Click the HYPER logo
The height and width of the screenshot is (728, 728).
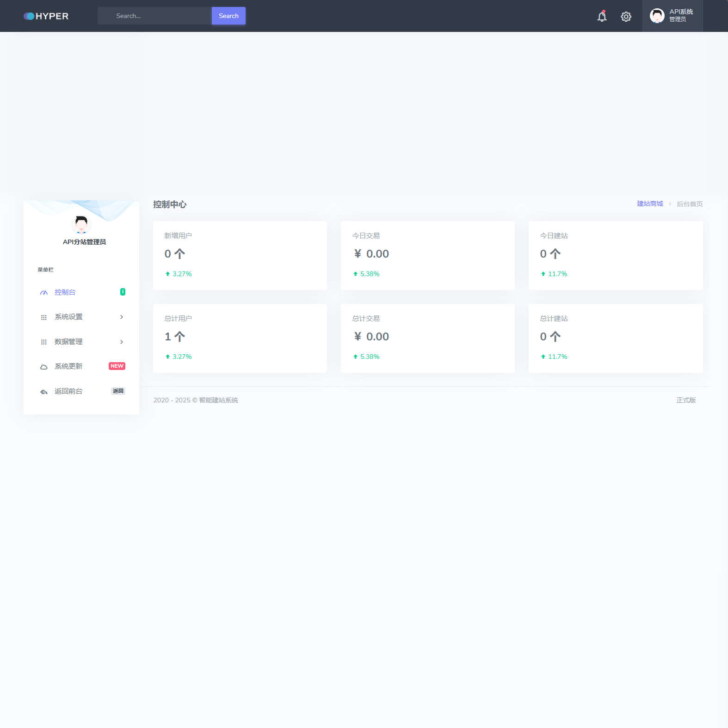[x=46, y=16]
